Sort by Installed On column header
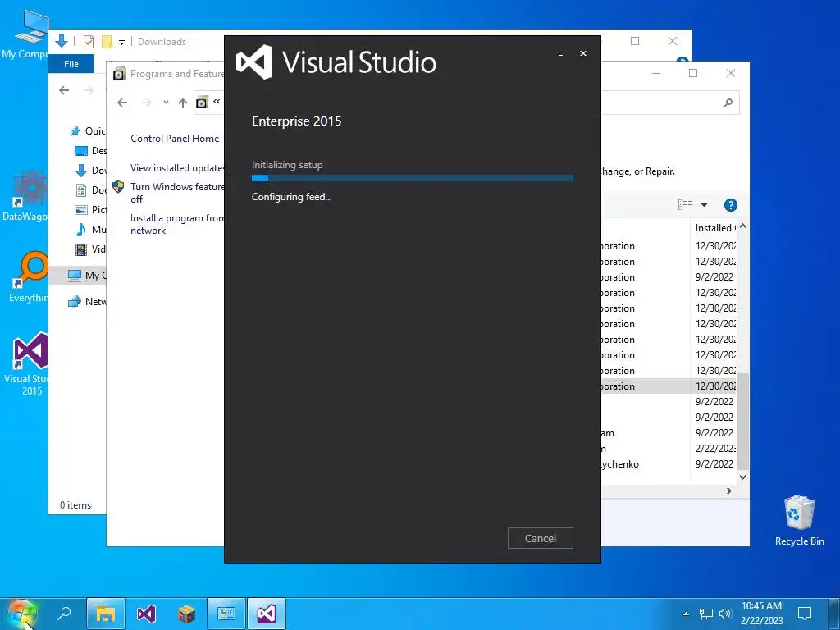 click(714, 228)
